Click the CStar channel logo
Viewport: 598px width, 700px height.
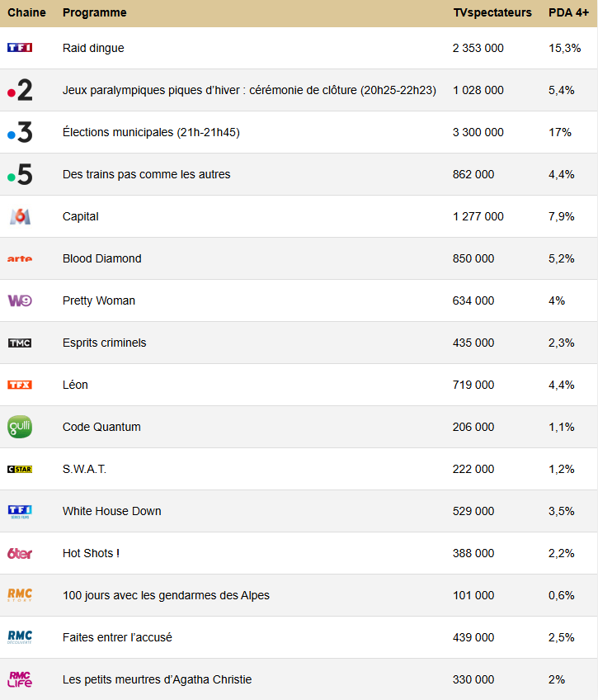click(x=20, y=469)
